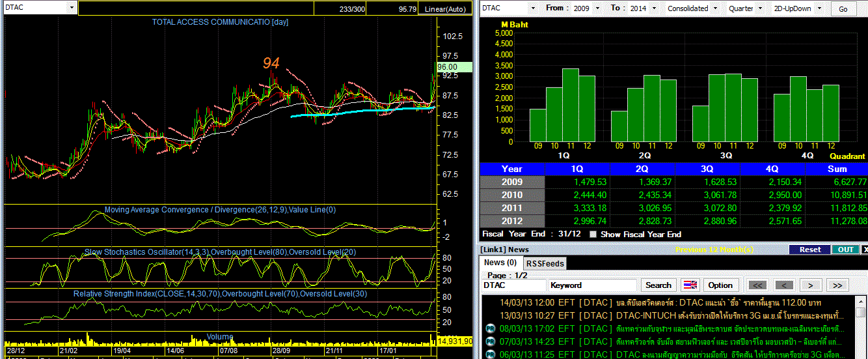Go to last news page (>>)
The image size is (868, 359).
(x=837, y=285)
